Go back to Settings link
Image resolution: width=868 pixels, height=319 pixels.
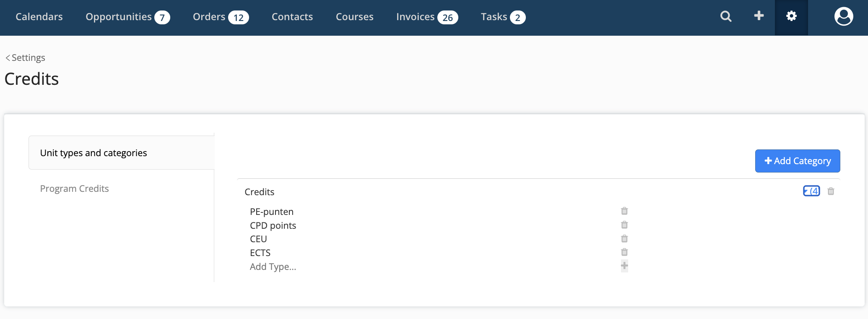tap(25, 58)
